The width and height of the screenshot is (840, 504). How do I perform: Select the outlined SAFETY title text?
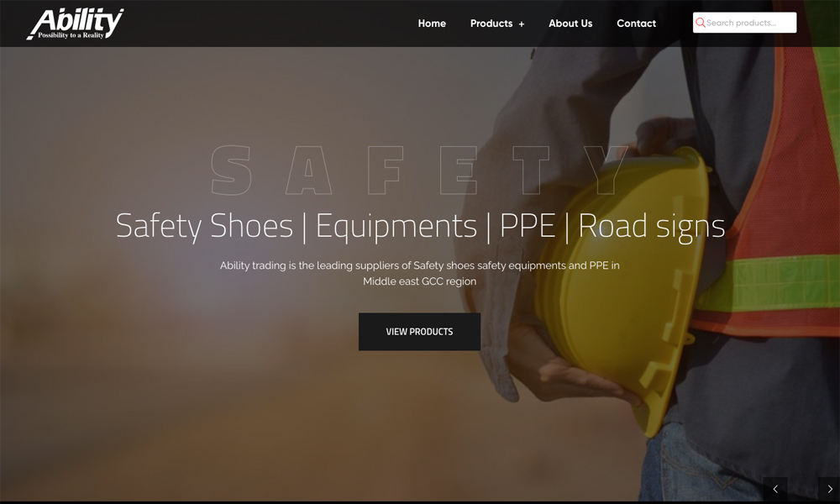click(x=419, y=170)
